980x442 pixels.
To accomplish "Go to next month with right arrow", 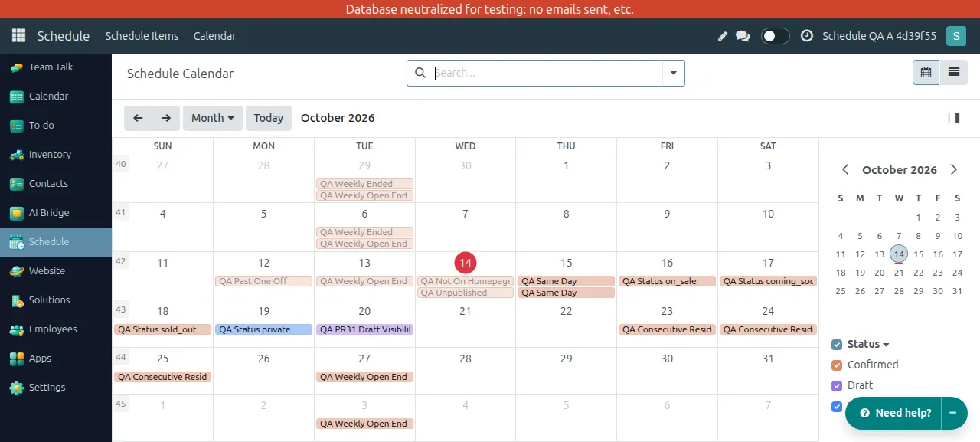I will pos(166,118).
